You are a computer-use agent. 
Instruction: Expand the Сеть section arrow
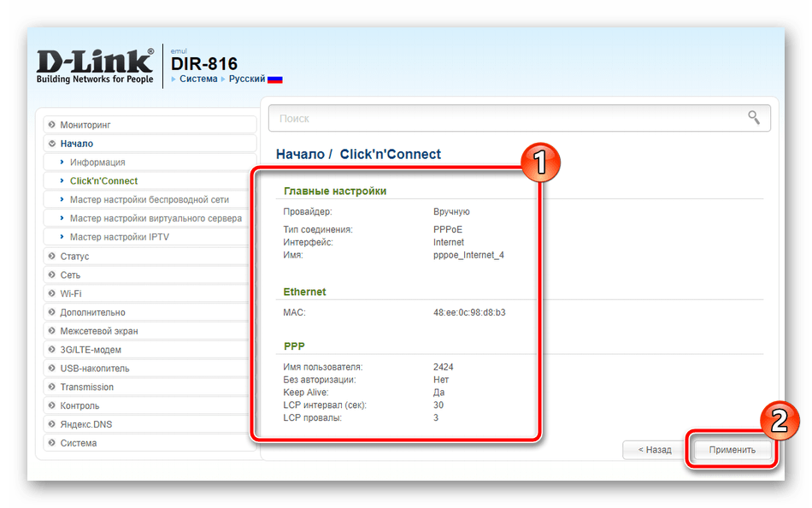(52, 275)
